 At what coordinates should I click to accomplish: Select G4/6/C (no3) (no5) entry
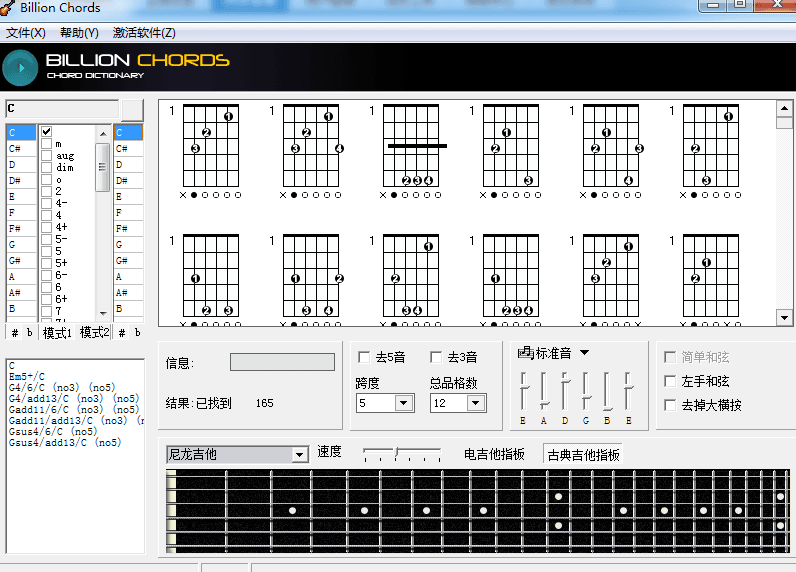(62, 387)
